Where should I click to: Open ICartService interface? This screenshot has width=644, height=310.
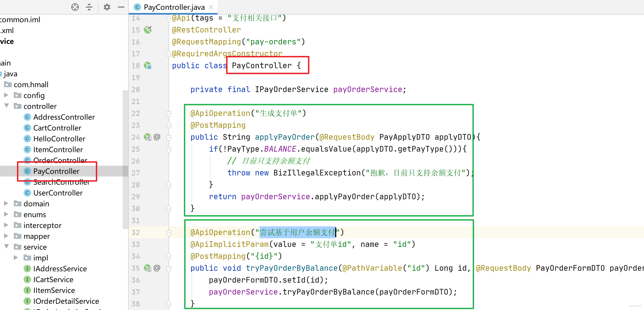(x=53, y=279)
